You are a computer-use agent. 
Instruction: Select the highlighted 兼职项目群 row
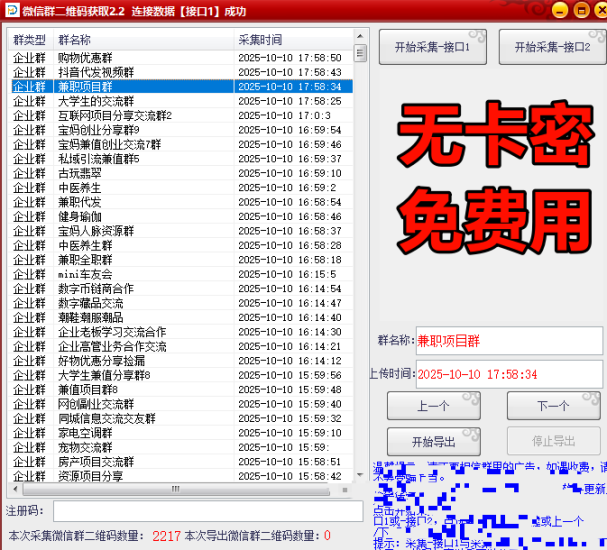(180, 86)
